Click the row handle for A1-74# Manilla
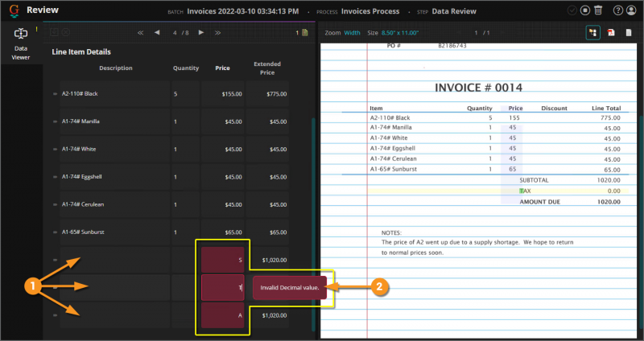The image size is (644, 341). (x=55, y=121)
